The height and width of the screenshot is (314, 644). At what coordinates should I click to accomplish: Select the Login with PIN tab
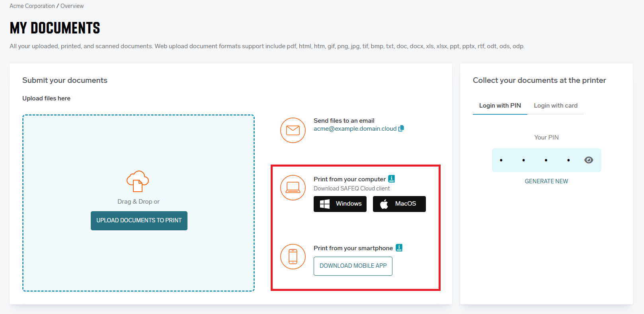(x=500, y=106)
